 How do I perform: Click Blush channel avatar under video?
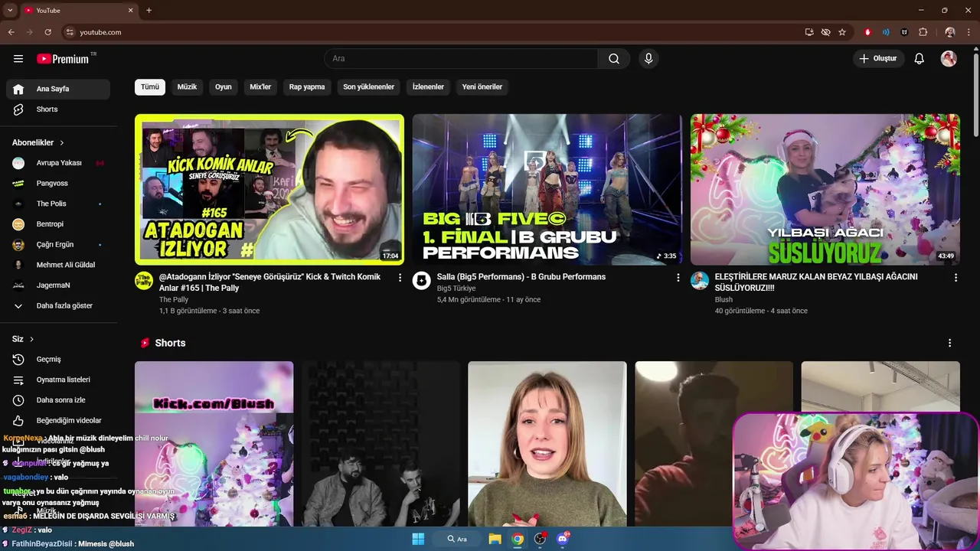click(699, 280)
